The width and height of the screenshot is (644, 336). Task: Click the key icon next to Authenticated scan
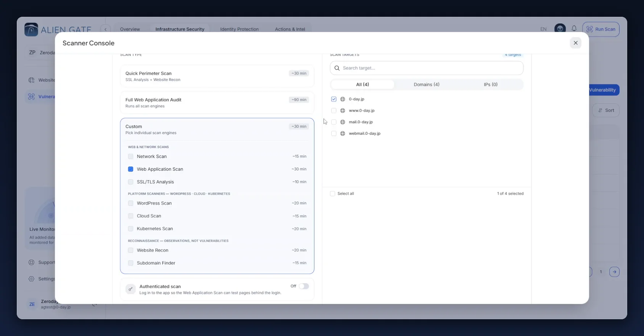130,289
